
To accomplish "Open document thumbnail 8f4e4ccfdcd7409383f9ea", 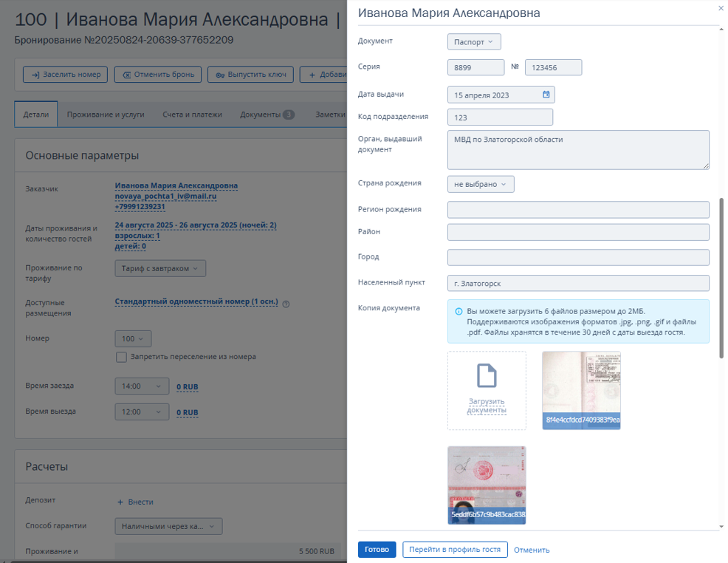I will tap(581, 390).
